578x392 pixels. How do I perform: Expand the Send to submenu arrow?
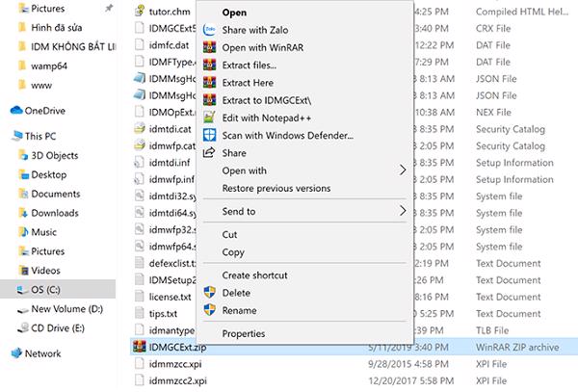point(403,211)
